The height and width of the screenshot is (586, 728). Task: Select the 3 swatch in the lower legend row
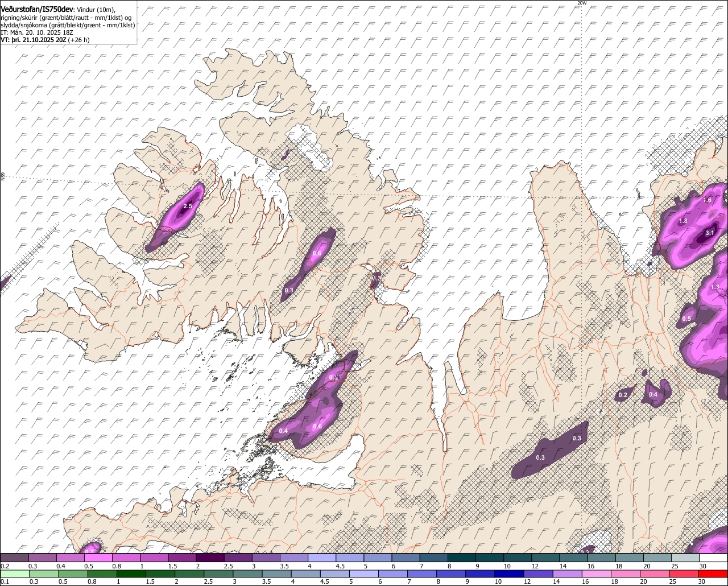(x=247, y=574)
